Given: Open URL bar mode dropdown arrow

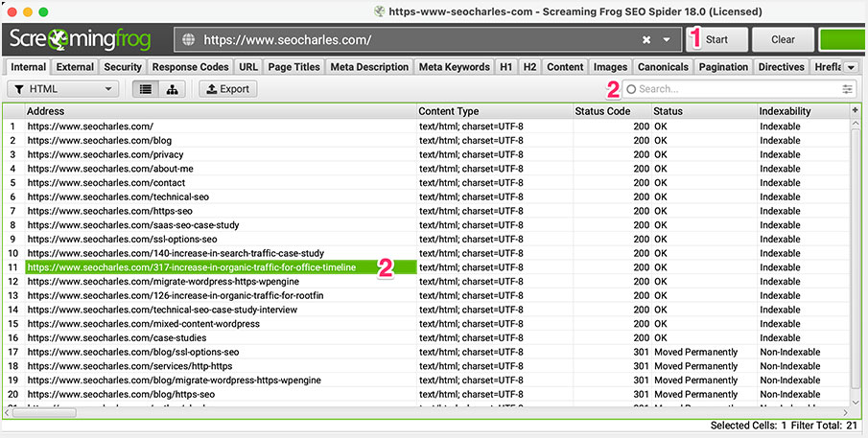Looking at the screenshot, I should (667, 40).
